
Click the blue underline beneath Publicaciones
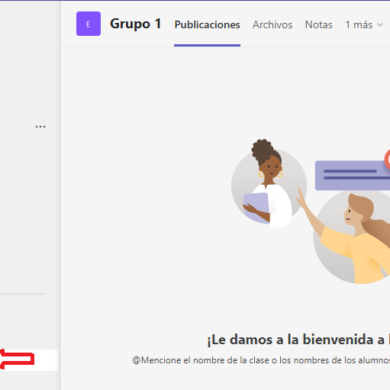point(207,45)
